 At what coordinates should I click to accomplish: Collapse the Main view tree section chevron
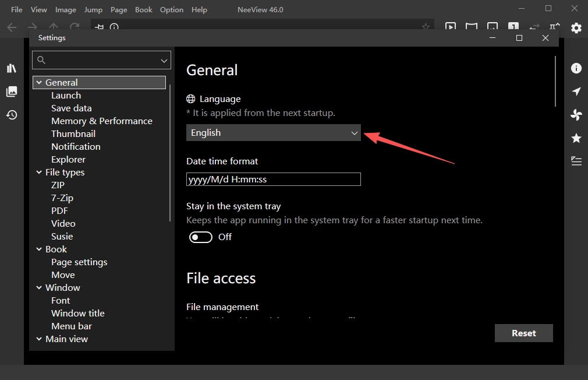[x=39, y=339]
